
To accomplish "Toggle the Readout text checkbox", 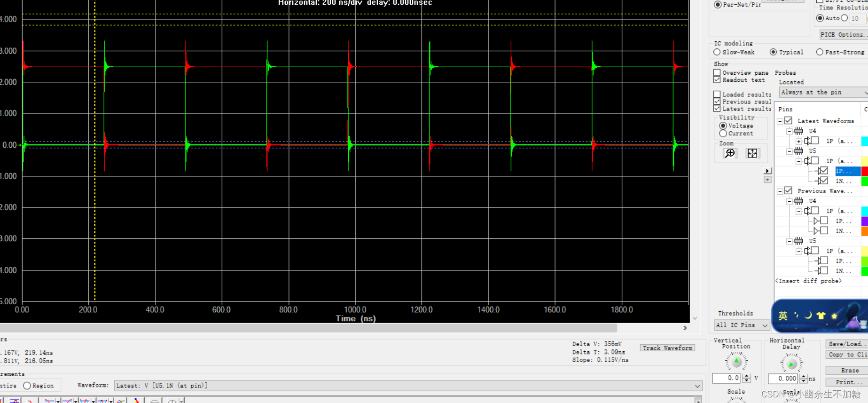I will (717, 80).
